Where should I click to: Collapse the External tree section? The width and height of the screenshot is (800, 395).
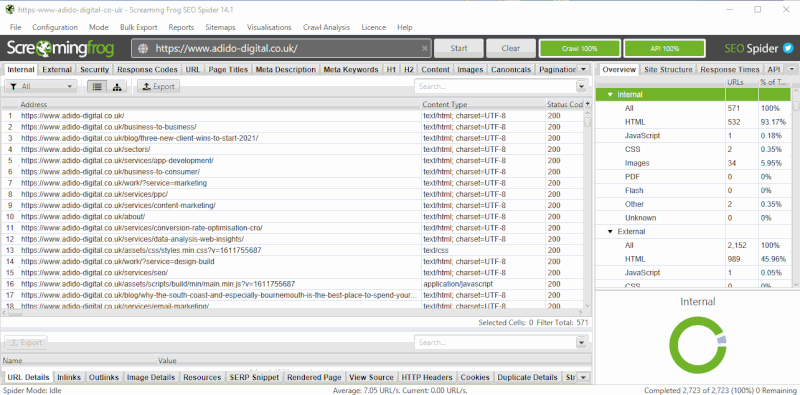(610, 232)
